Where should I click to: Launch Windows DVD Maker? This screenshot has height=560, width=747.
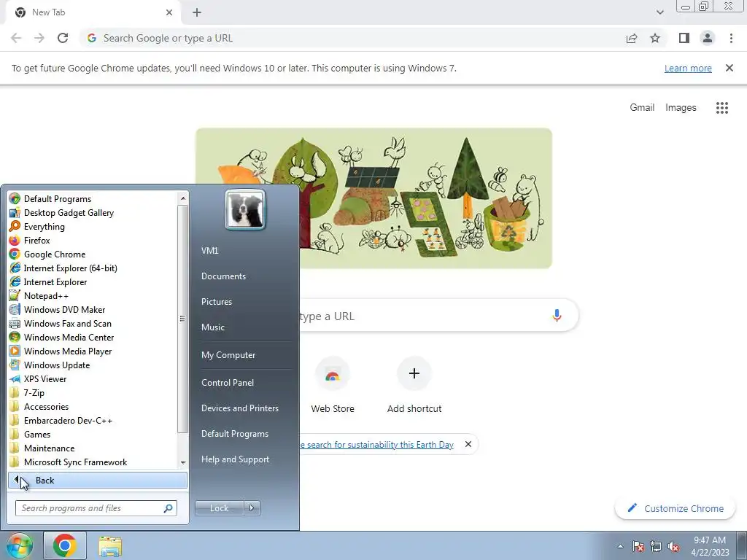click(x=64, y=309)
